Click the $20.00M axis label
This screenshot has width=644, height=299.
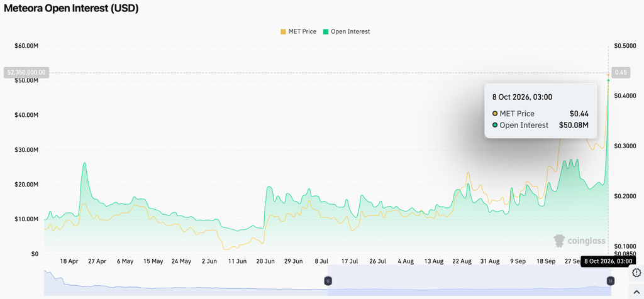click(25, 185)
